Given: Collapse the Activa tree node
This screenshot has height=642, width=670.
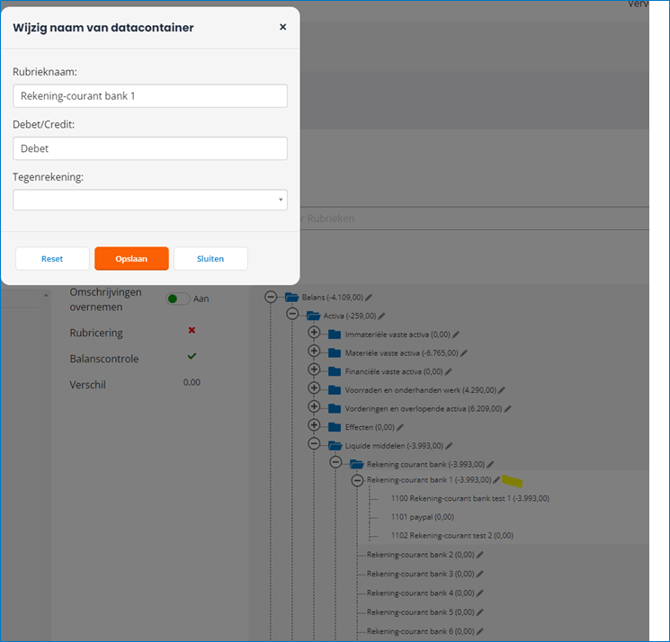Looking at the screenshot, I should coord(292,315).
